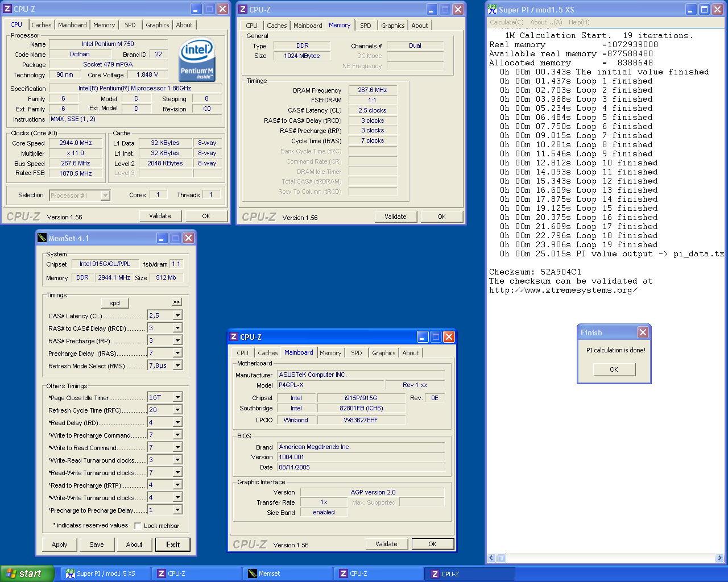Open About...(A) menu in Super PI
This screenshot has height=582, width=728.
tap(546, 22)
